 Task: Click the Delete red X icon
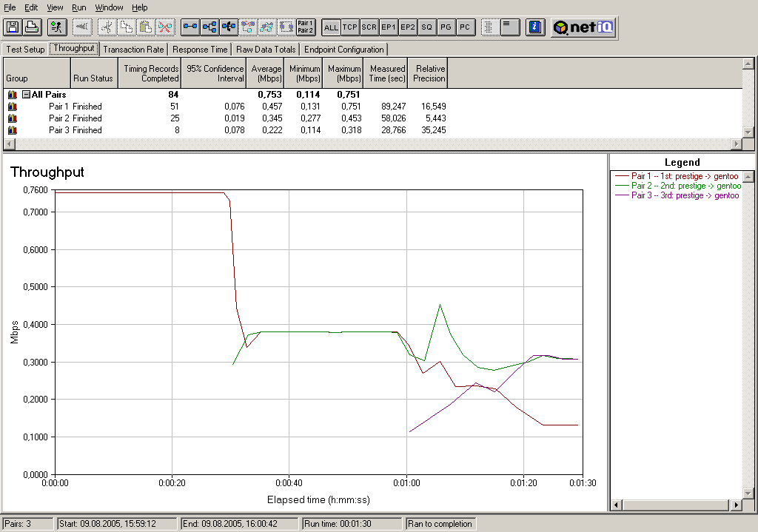[x=165, y=27]
